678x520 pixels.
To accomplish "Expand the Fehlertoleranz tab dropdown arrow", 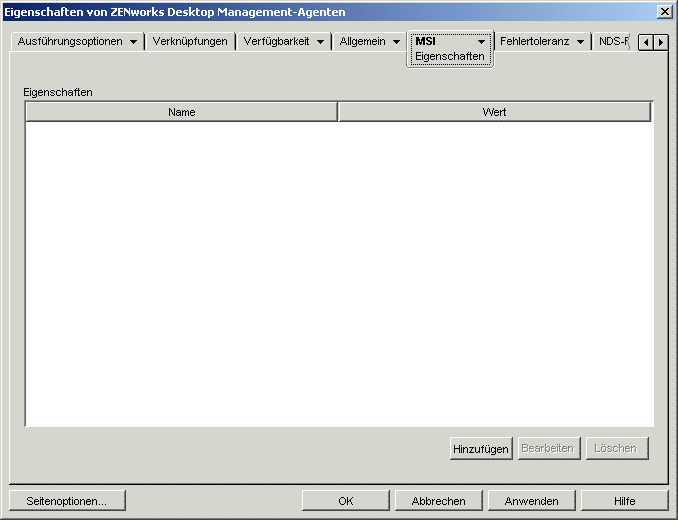I will pos(580,42).
